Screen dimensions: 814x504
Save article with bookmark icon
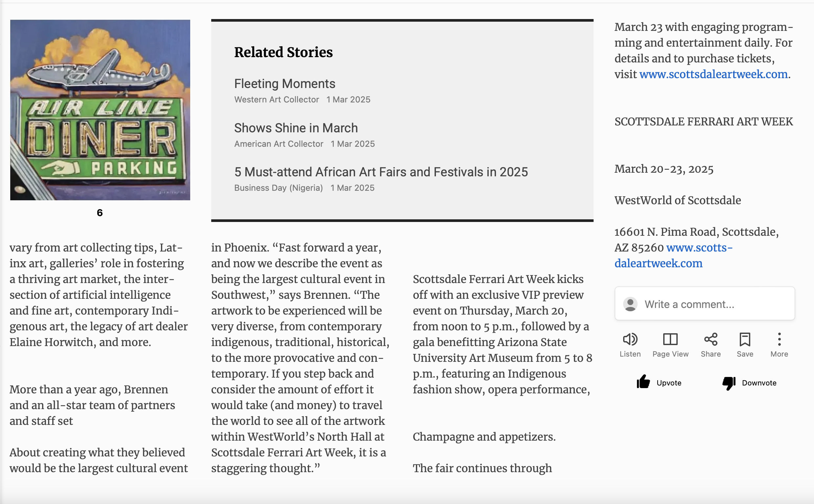(x=745, y=340)
